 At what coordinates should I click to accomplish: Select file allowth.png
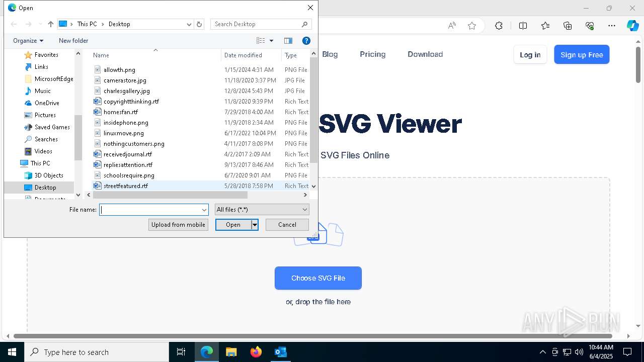[119, 70]
